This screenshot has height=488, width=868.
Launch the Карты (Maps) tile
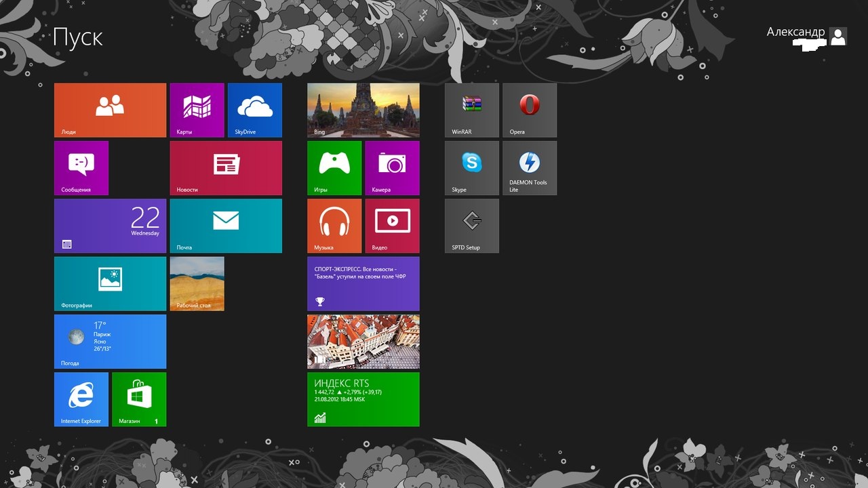(197, 110)
